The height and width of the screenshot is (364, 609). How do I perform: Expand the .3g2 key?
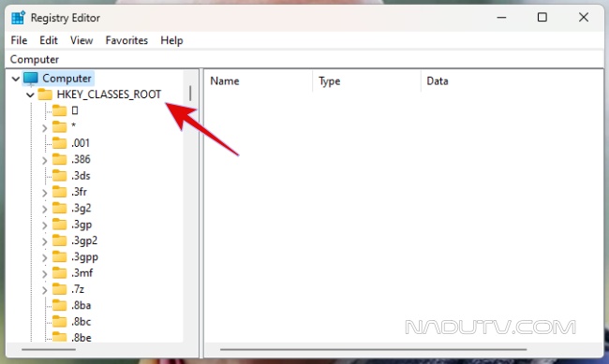[x=45, y=210]
